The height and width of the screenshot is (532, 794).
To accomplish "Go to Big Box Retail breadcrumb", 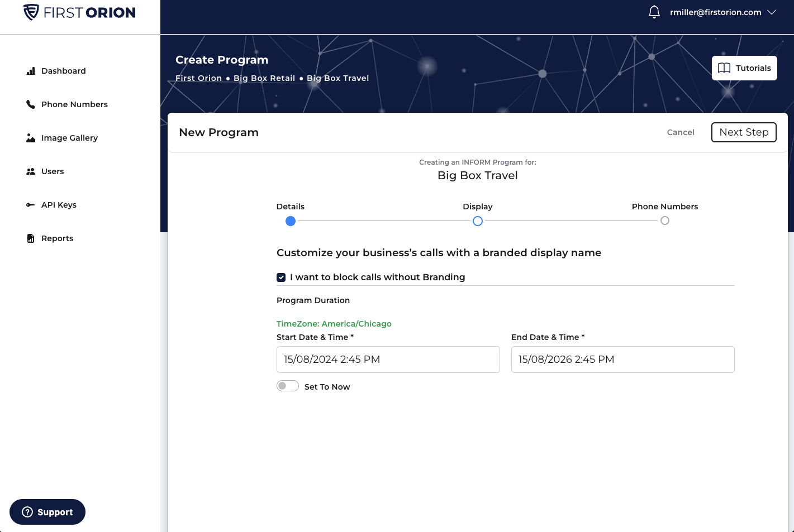I will pos(264,78).
